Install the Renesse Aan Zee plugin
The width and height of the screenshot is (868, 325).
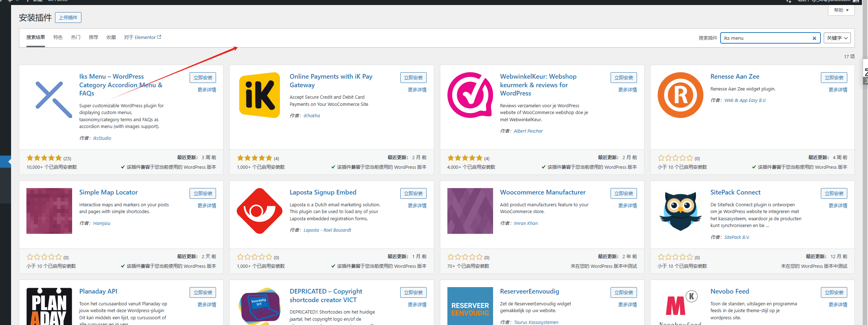point(834,78)
